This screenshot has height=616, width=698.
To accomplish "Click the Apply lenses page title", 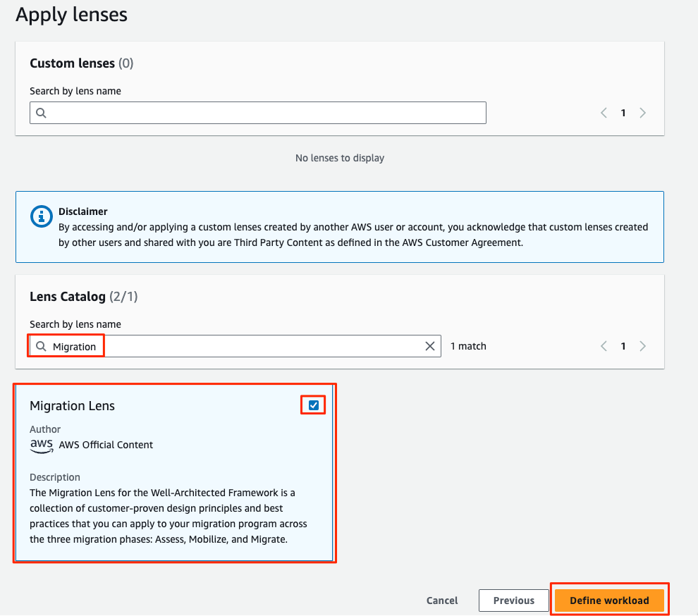I will pos(72,14).
